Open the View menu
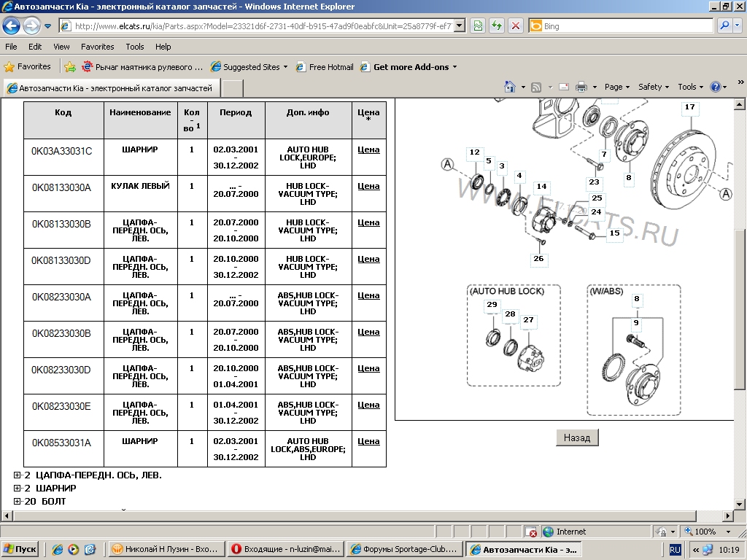 click(x=61, y=47)
